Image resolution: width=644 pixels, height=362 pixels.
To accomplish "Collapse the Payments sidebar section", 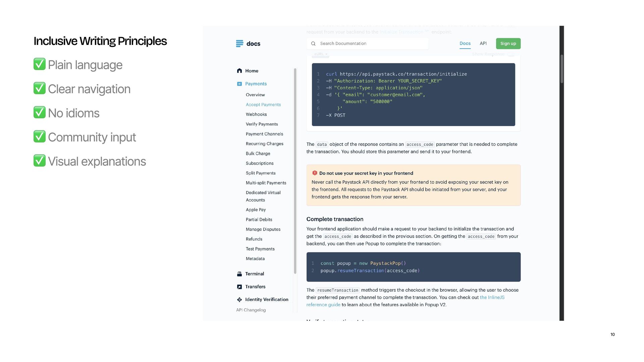I will 256,84.
